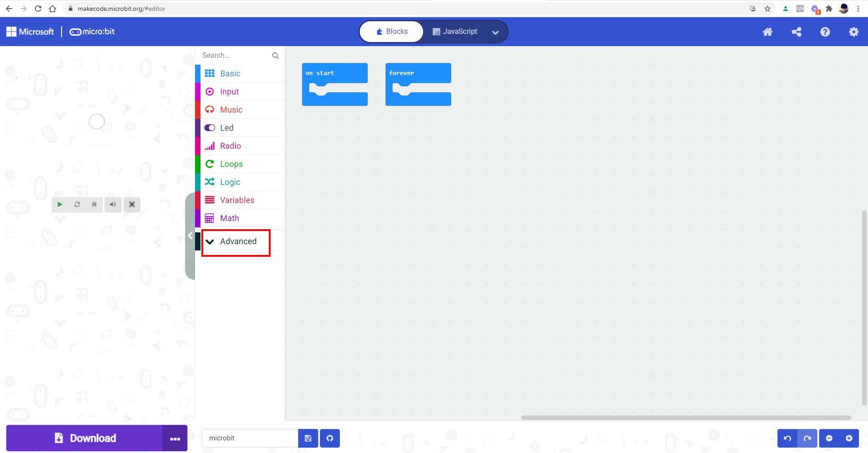Mute the simulator audio
Image resolution: width=868 pixels, height=453 pixels.
[x=113, y=204]
